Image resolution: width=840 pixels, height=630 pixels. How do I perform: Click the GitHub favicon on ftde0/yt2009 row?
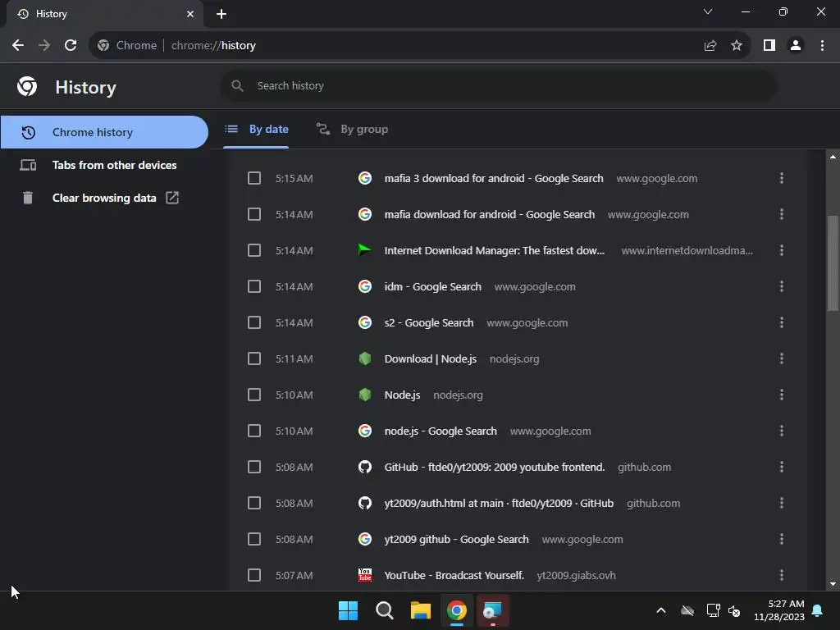[365, 467]
